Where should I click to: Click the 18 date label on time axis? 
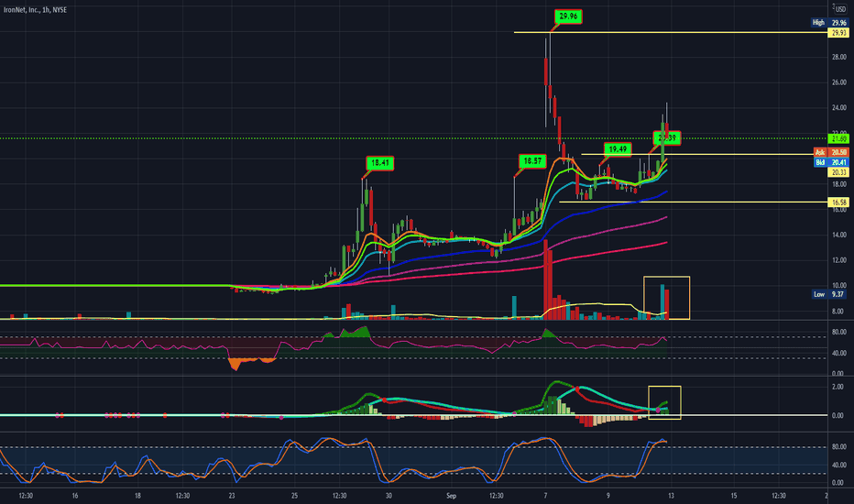click(137, 496)
